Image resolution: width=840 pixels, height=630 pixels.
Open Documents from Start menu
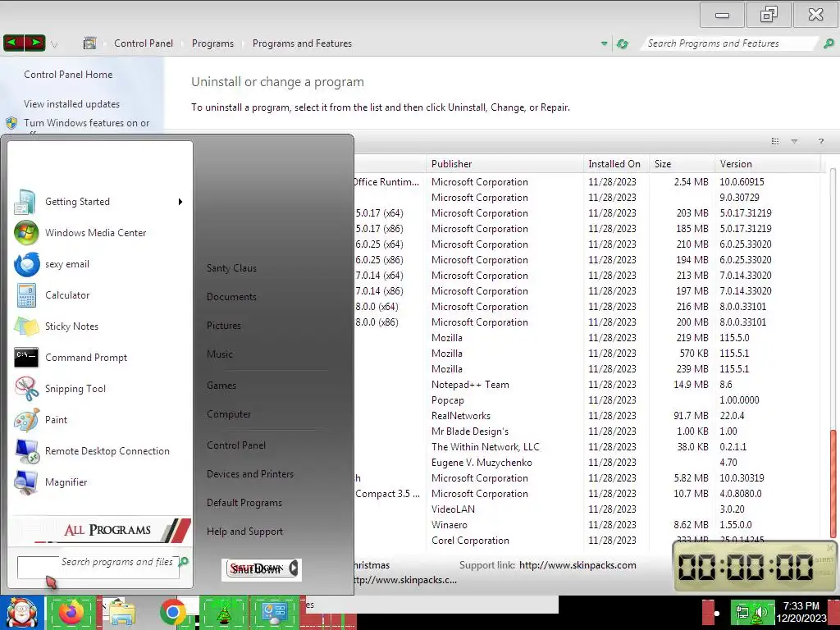click(x=231, y=297)
